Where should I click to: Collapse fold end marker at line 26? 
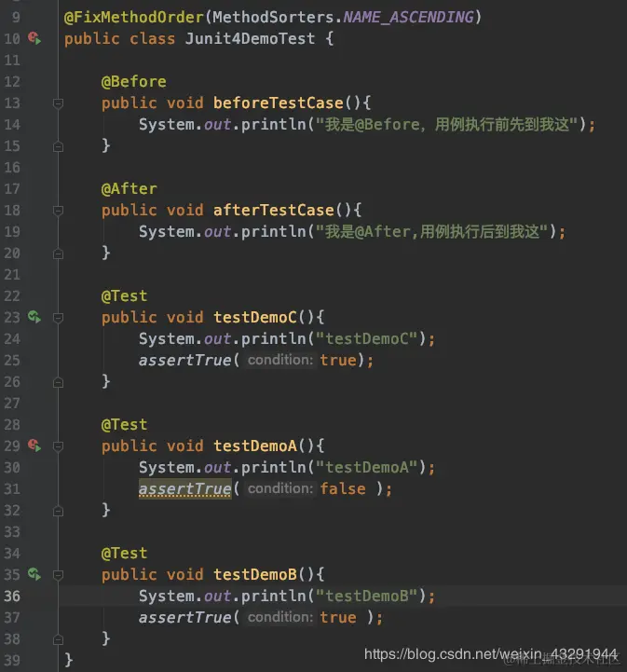pyautogui.click(x=58, y=382)
